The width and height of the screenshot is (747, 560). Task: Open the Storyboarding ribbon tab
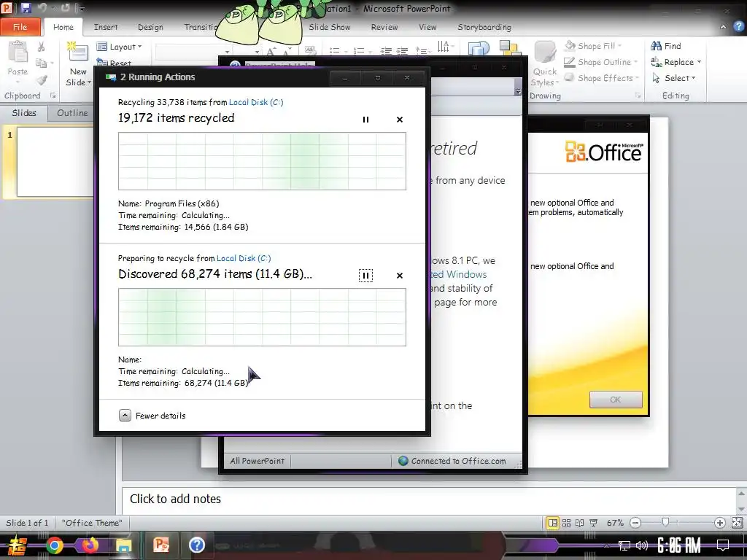[484, 27]
